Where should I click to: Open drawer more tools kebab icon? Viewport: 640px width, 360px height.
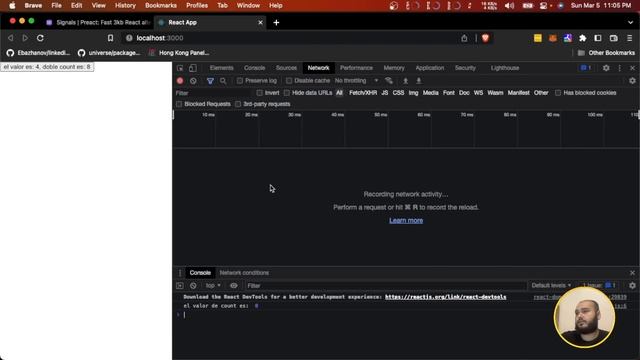tap(180, 273)
